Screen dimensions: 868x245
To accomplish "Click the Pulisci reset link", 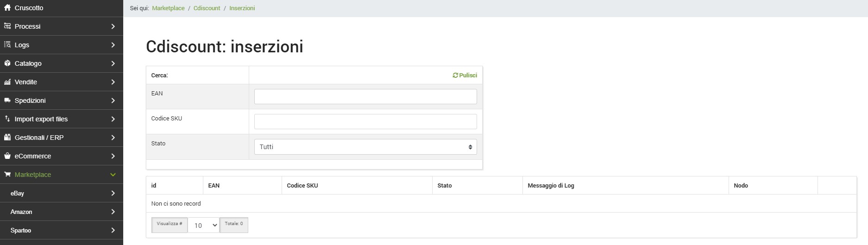I will click(x=465, y=75).
